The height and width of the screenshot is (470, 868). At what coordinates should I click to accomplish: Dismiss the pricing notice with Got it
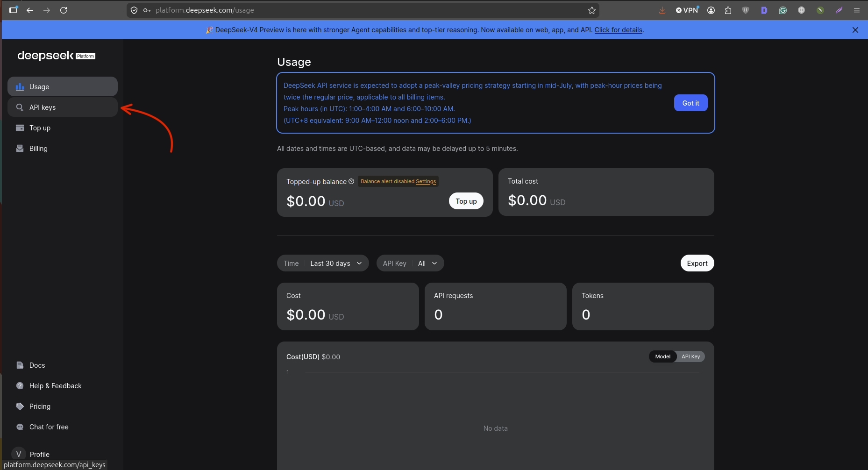click(x=690, y=103)
